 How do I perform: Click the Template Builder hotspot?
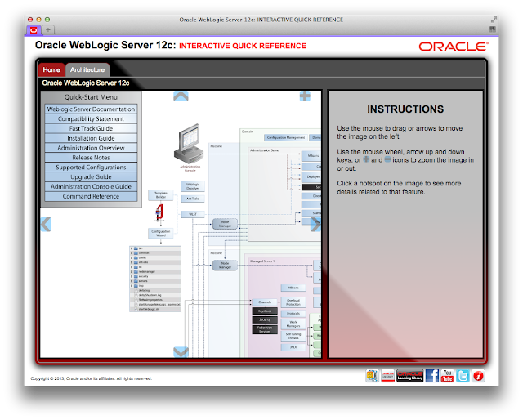(161, 195)
